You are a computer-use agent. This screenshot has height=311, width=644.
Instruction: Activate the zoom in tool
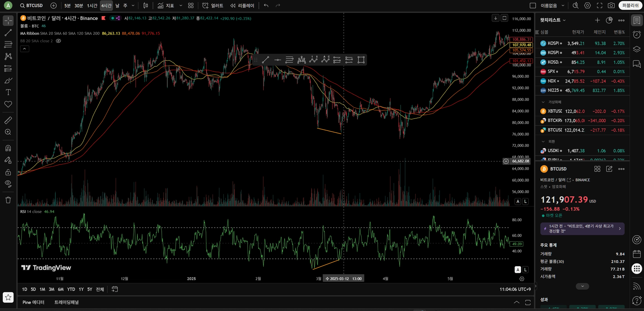click(x=8, y=132)
